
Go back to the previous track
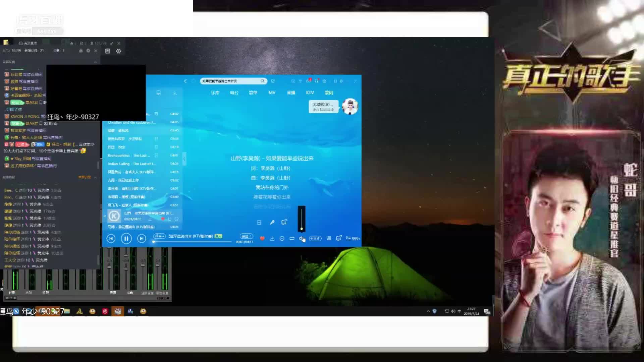(111, 238)
